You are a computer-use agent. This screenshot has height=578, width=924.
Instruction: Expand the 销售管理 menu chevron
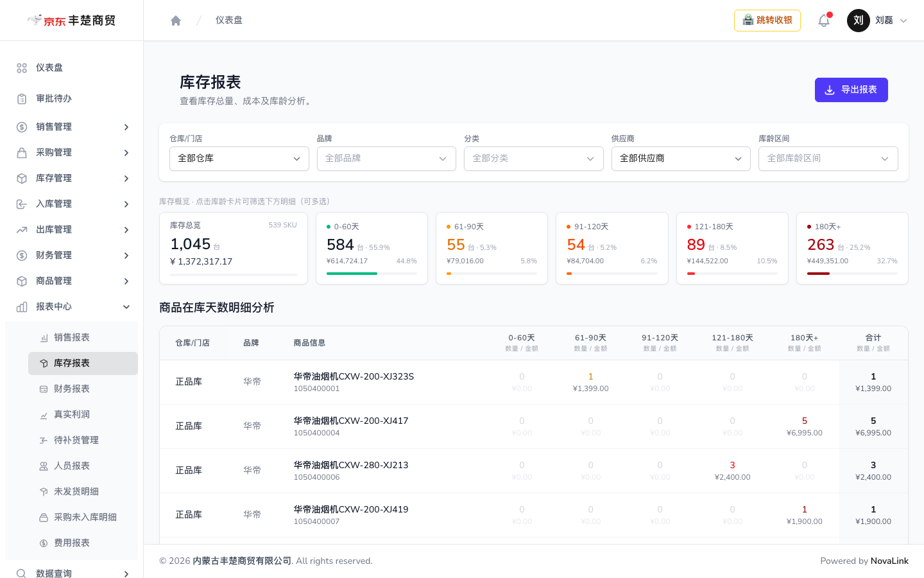pyautogui.click(x=126, y=127)
